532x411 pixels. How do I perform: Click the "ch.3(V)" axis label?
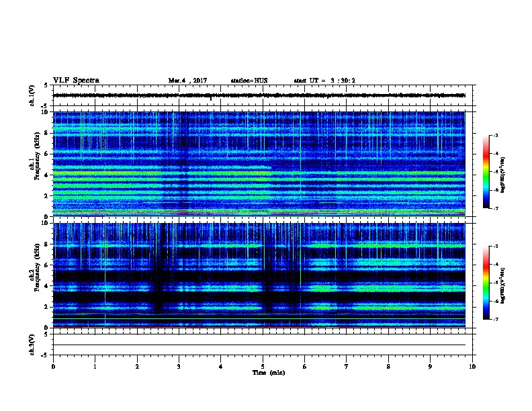[32, 345]
